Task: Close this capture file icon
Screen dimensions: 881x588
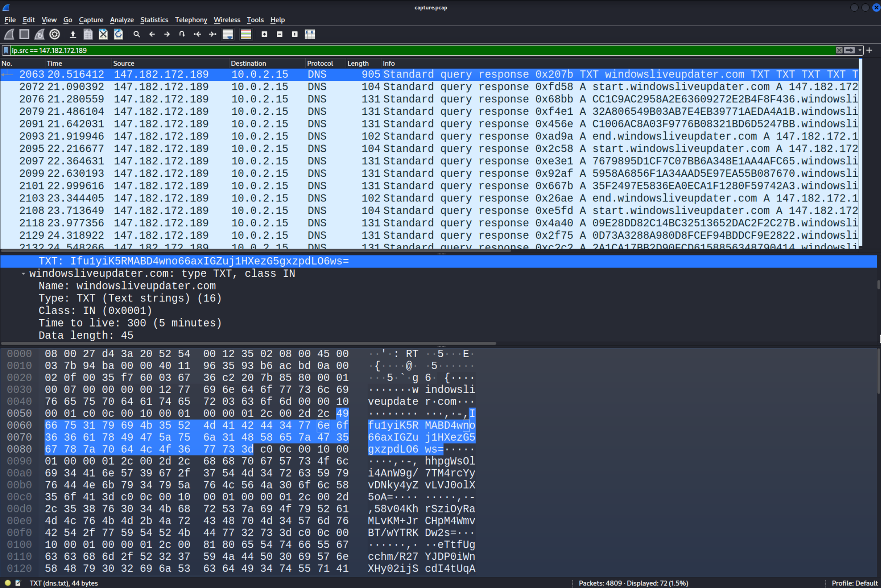Action: pyautogui.click(x=103, y=34)
